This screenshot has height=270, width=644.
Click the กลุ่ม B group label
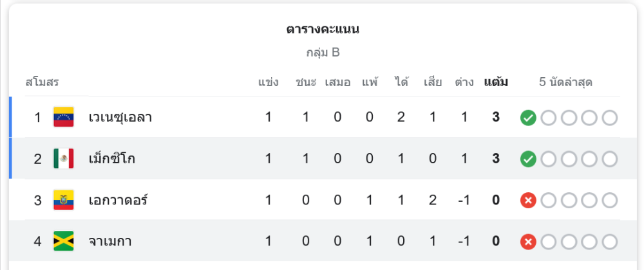pyautogui.click(x=323, y=53)
